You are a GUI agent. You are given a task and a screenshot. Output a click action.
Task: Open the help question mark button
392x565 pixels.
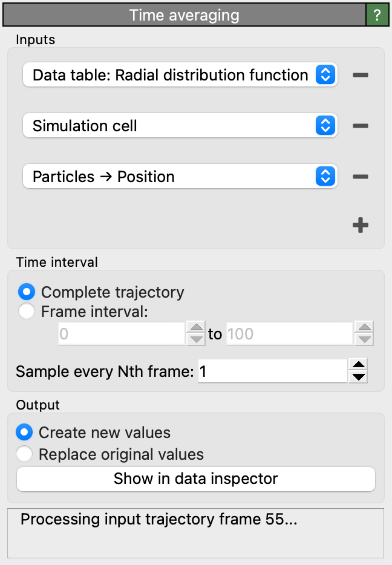(377, 15)
